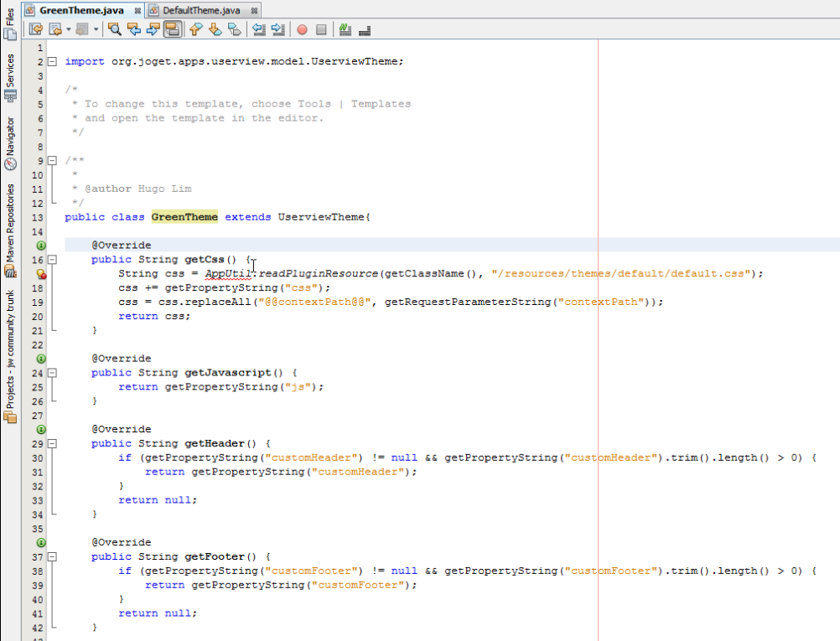
Task: Click Find Previous Occurrence arrow icon
Action: click(x=134, y=29)
